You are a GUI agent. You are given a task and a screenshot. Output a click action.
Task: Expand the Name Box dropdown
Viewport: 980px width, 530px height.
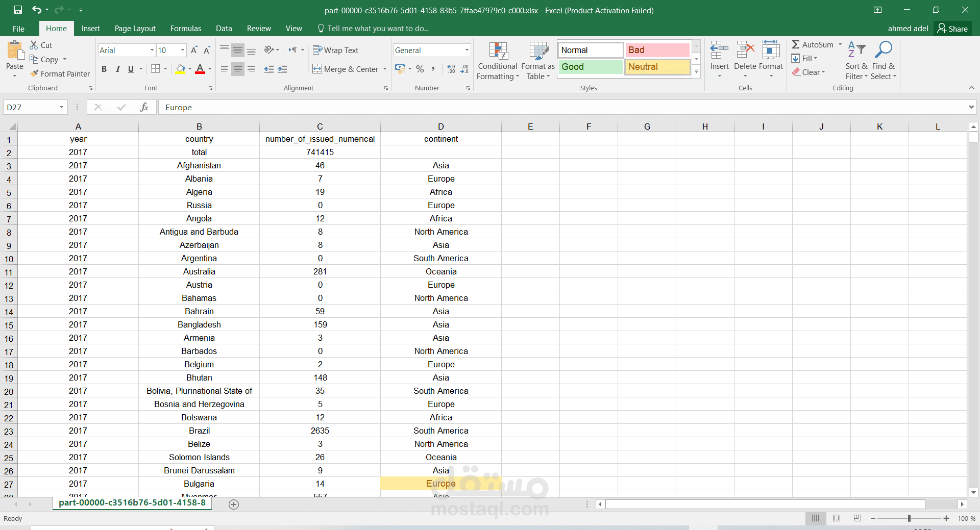(61, 107)
